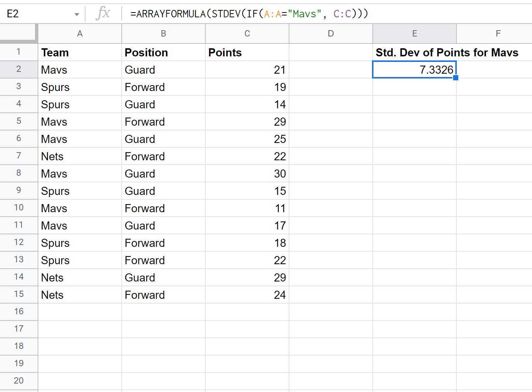Select column header E
The width and height of the screenshot is (532, 392).
point(414,33)
